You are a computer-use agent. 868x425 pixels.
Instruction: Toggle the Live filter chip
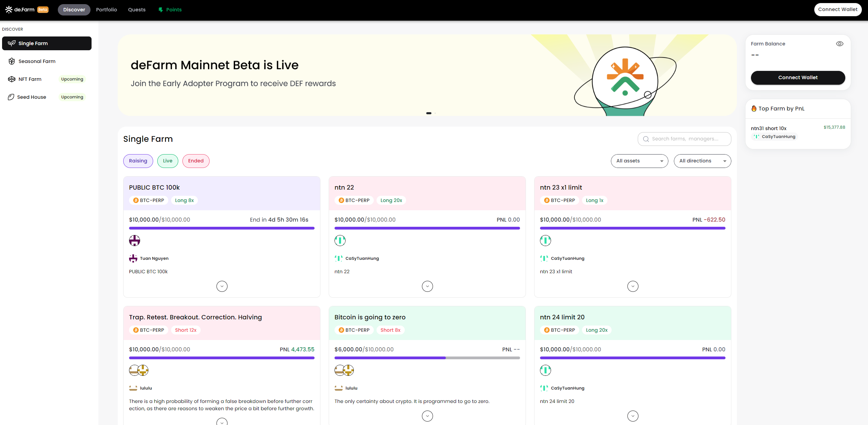(168, 161)
